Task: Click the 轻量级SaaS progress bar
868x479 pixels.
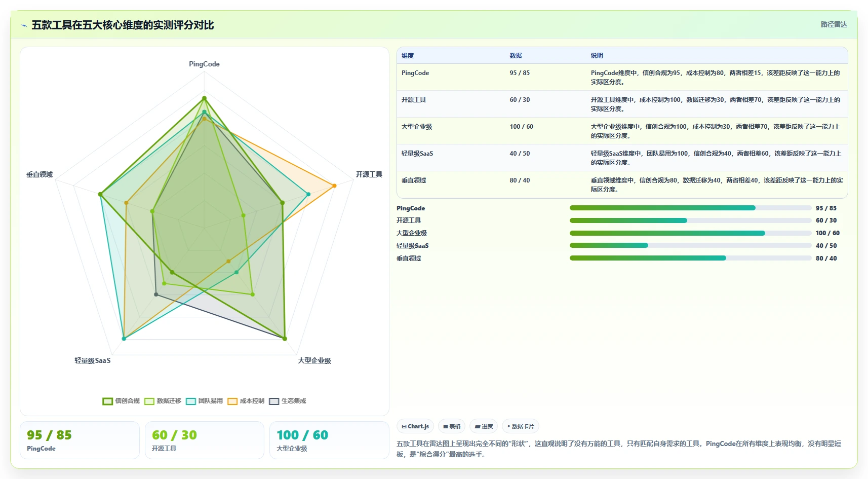Action: 690,245
